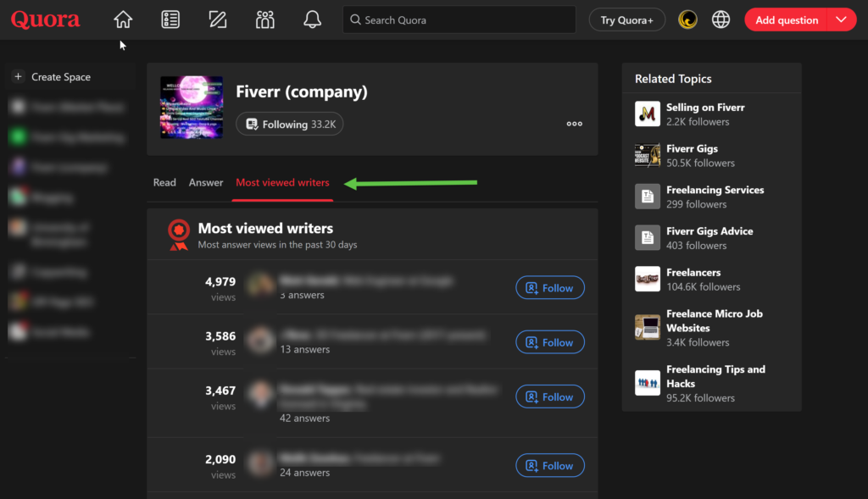Click the 'Fiverr (company)' heading

302,91
